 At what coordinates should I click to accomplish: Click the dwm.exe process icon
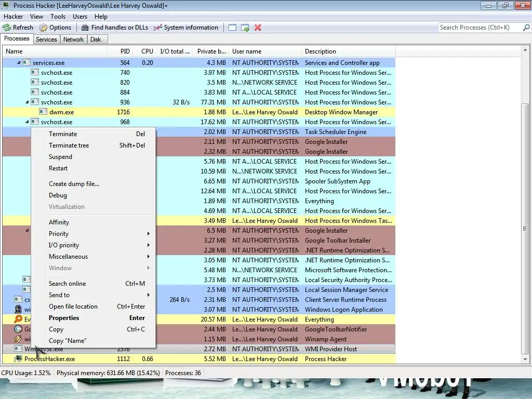[x=43, y=112]
